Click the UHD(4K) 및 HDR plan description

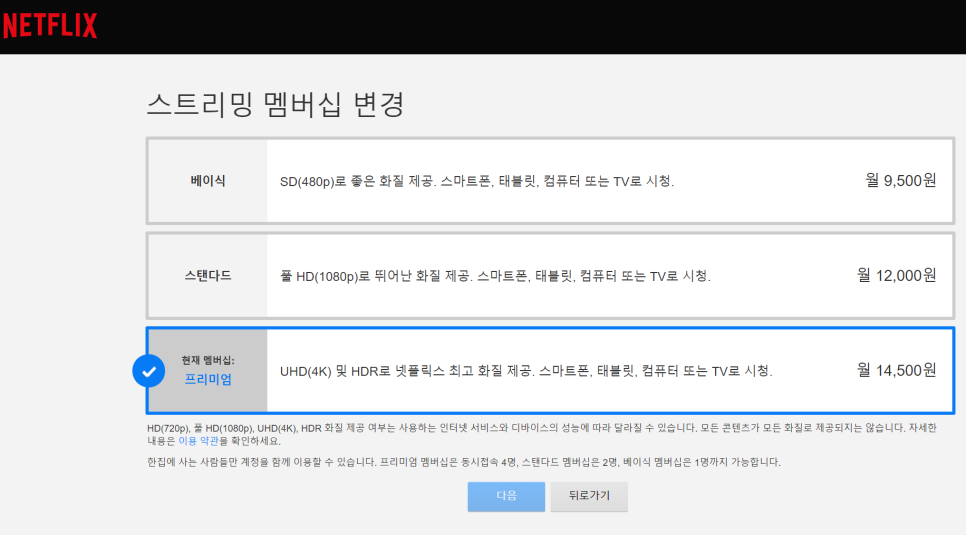[526, 371]
